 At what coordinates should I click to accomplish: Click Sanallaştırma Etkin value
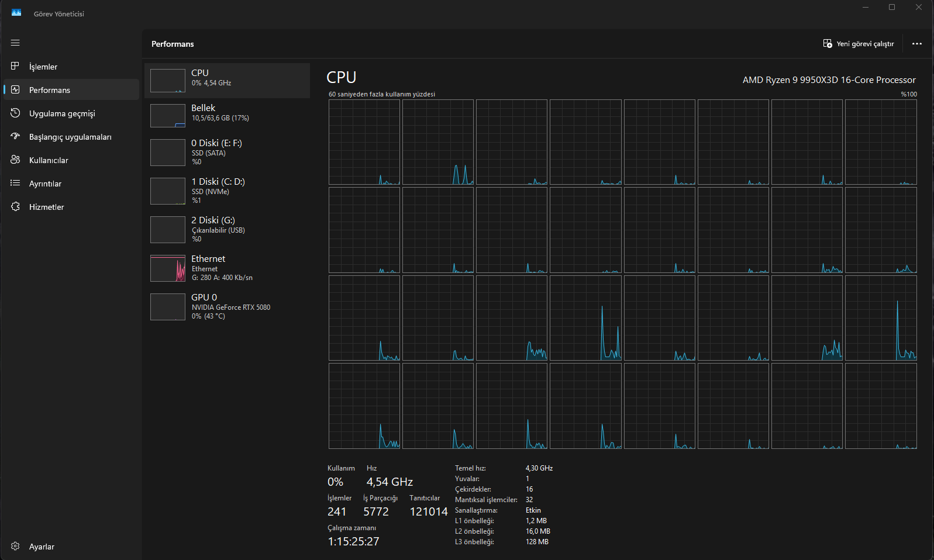click(x=533, y=510)
